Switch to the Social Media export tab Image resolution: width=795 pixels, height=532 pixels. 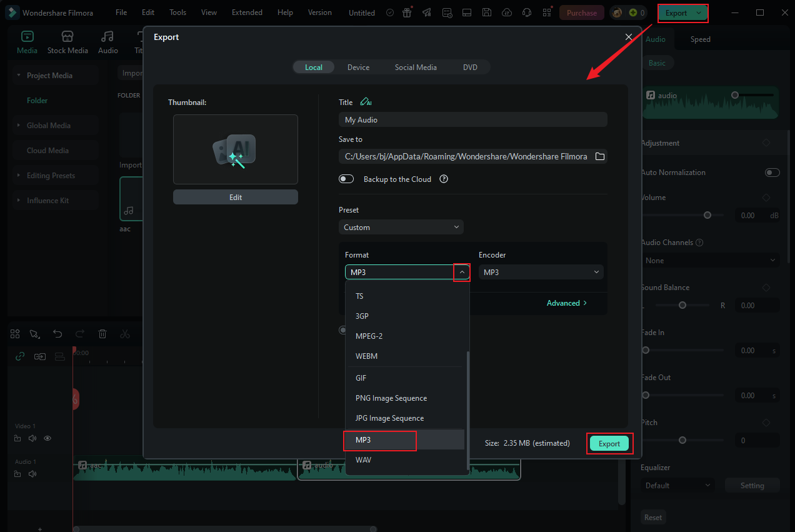(x=415, y=67)
